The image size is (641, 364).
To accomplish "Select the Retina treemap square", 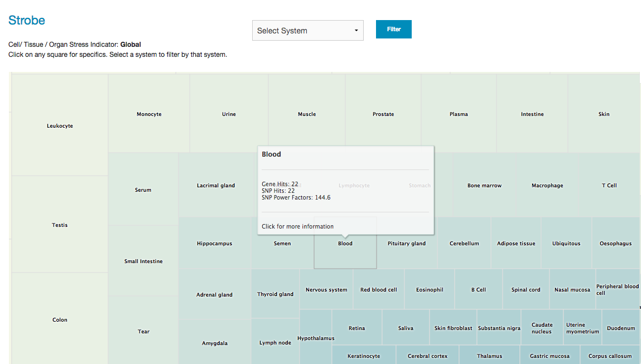I will 356,328.
